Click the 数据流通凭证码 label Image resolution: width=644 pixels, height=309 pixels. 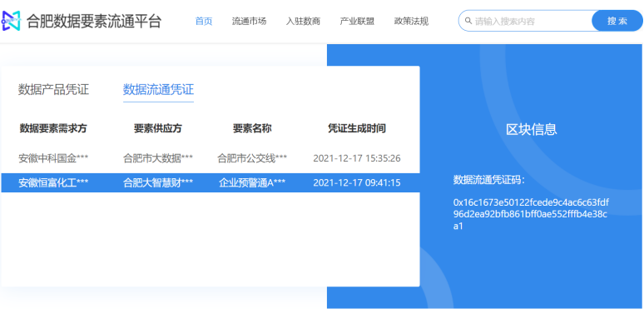[489, 180]
